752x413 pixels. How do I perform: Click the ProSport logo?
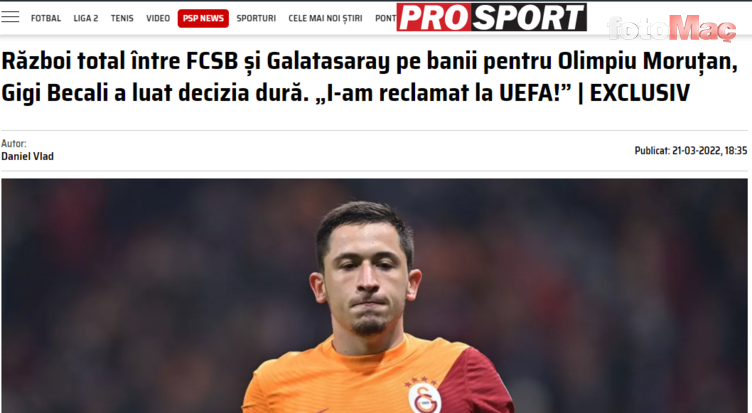492,17
